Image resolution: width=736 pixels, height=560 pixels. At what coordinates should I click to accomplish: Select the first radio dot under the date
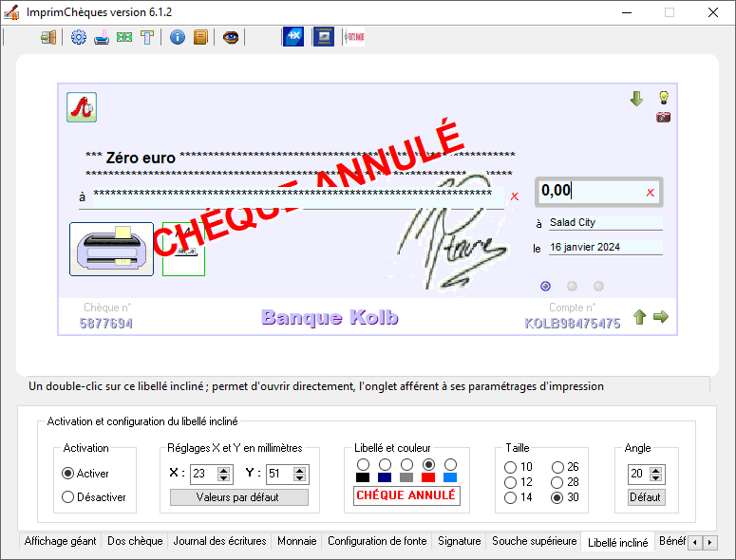(545, 286)
